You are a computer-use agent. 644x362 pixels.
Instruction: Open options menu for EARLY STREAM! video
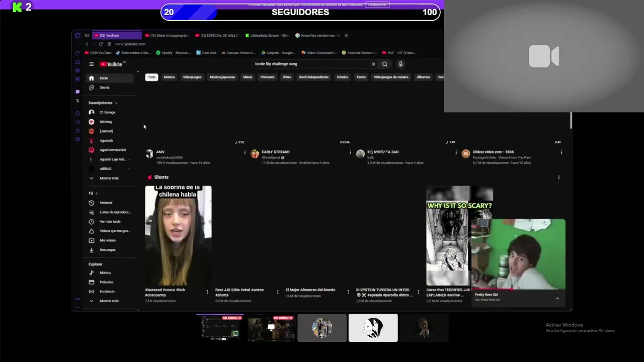tap(350, 152)
